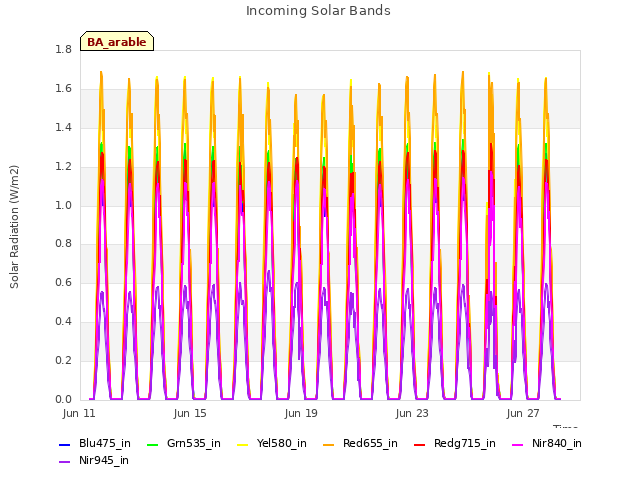Click the Redg715_in legend label
Viewport: 640px width, 480px height.
pyautogui.click(x=464, y=443)
